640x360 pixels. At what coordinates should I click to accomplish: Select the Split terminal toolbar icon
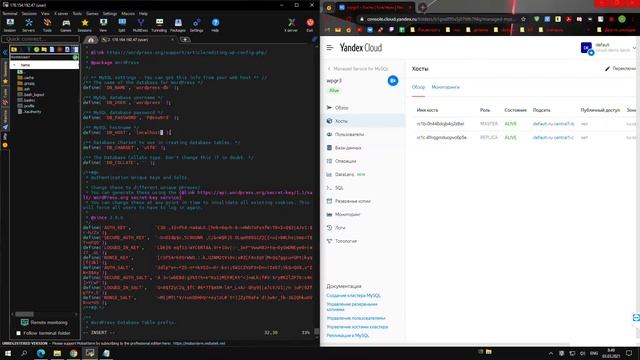pos(122,25)
